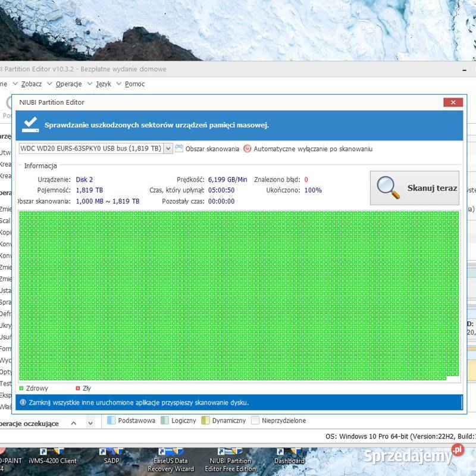Viewport: 476px width, 476px height.
Task: Open the Operacje menu
Action: (x=68, y=84)
